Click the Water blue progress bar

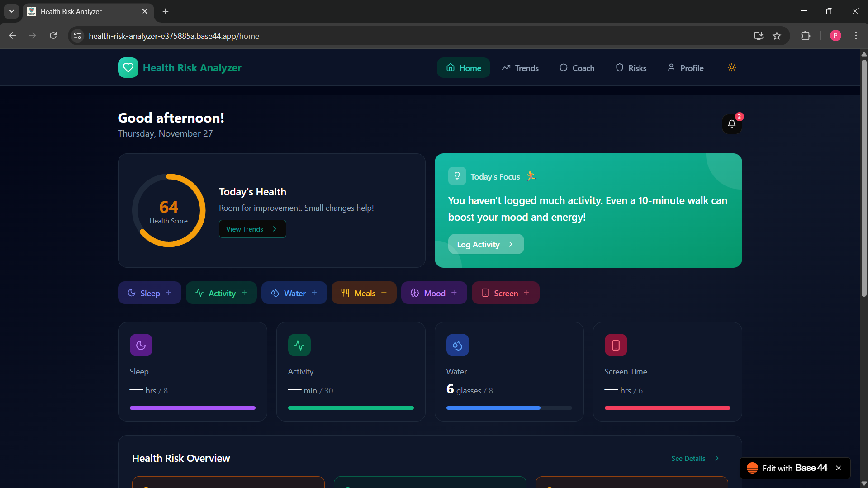509,408
